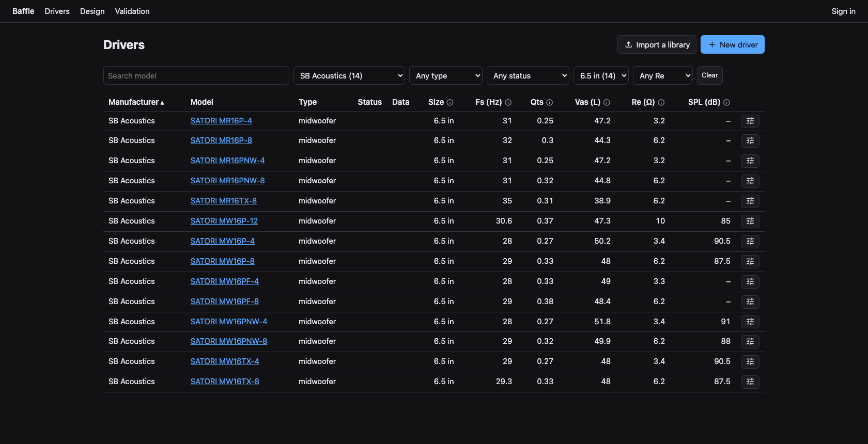Open the SATORI MR16P-4 model link
868x444 pixels.
click(x=221, y=121)
